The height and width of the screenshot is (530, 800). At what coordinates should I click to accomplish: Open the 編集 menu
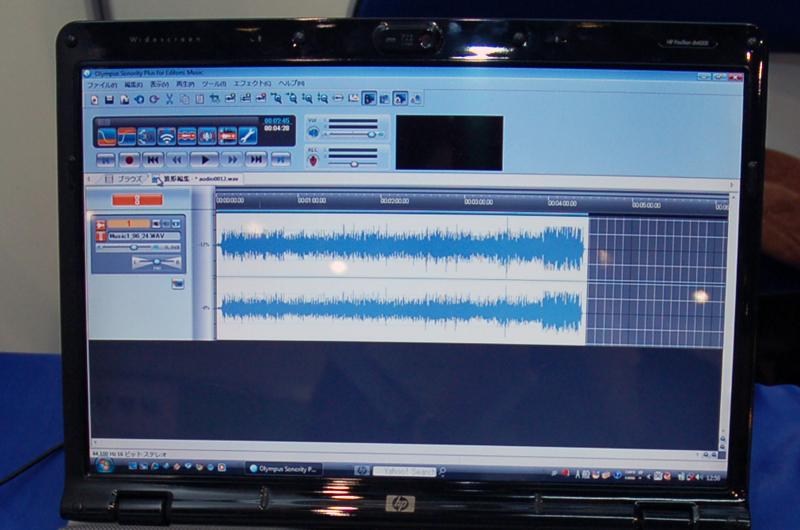point(133,85)
